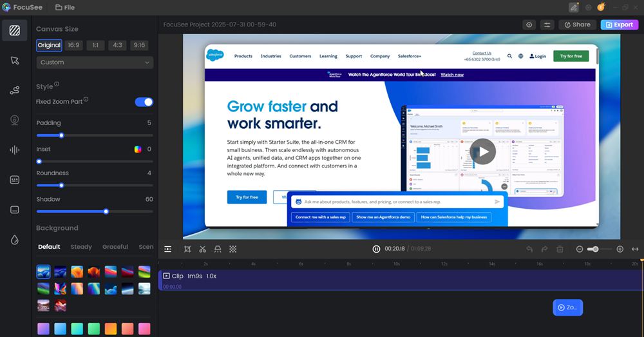Switch to the Default background tab
This screenshot has height=337, width=644.
click(x=50, y=247)
